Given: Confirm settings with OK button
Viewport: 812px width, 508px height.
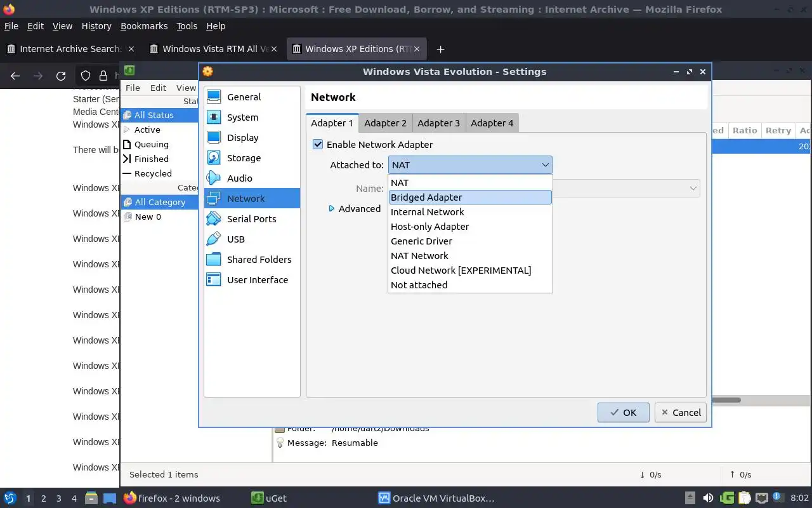Looking at the screenshot, I should [x=623, y=412].
